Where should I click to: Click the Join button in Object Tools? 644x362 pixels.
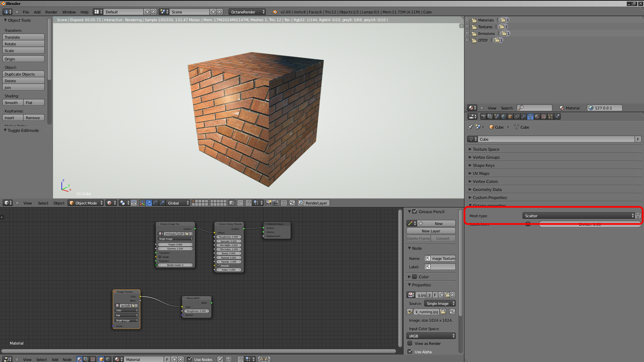[x=23, y=87]
